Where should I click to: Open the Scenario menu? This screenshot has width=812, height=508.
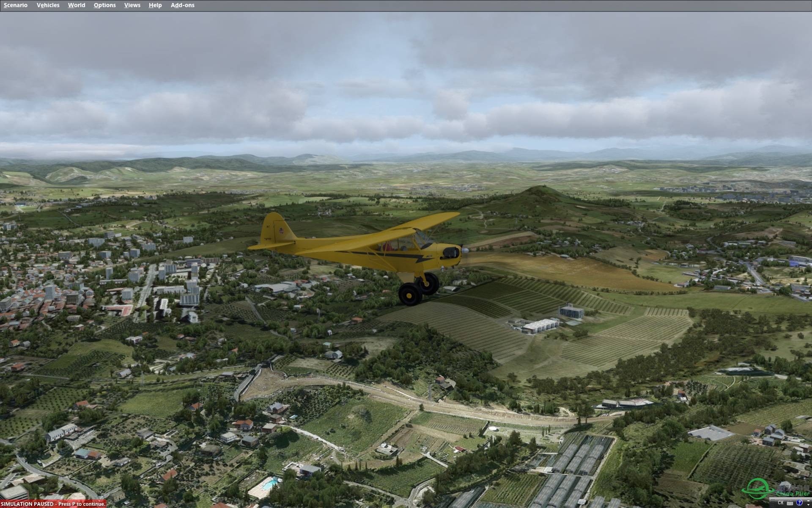(16, 5)
